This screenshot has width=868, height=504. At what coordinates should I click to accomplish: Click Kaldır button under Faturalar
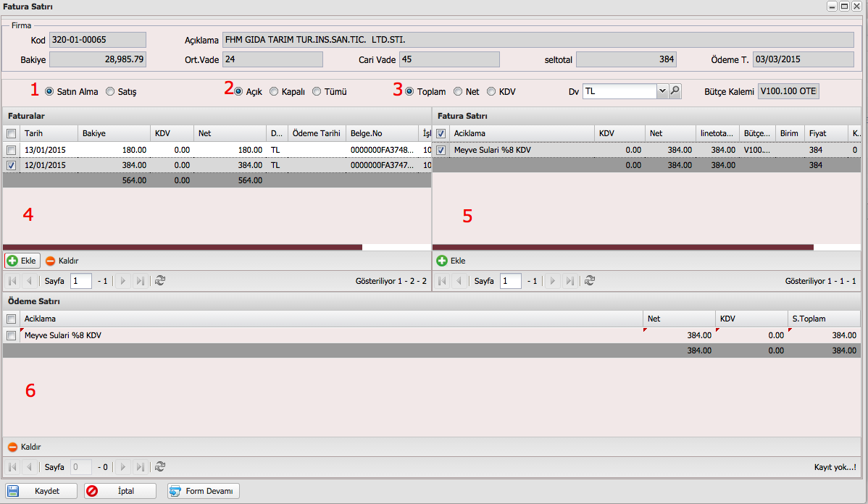[62, 261]
